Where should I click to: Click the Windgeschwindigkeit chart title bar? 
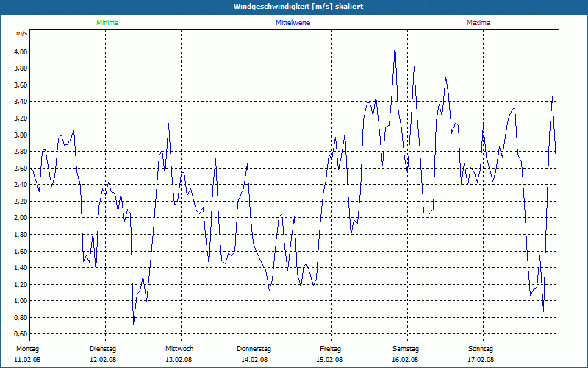pyautogui.click(x=294, y=7)
